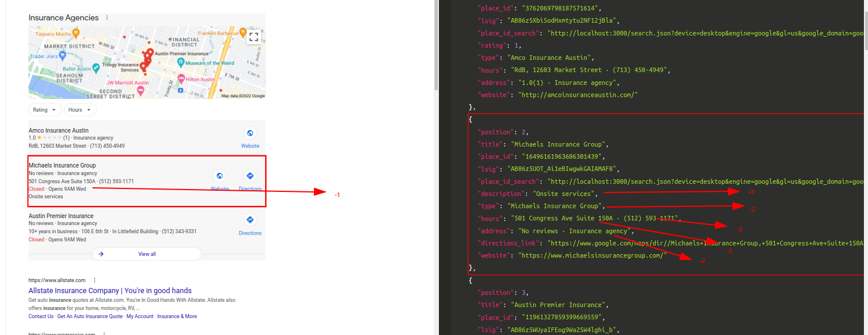868x335 pixels.
Task: Open the Insurance Agencies three-dot menu
Action: 107,18
